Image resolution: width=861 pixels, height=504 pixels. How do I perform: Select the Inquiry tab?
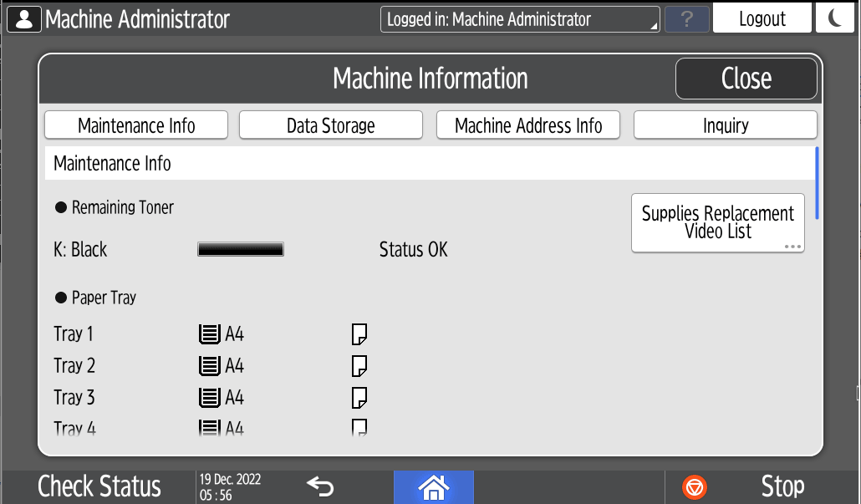pos(725,125)
